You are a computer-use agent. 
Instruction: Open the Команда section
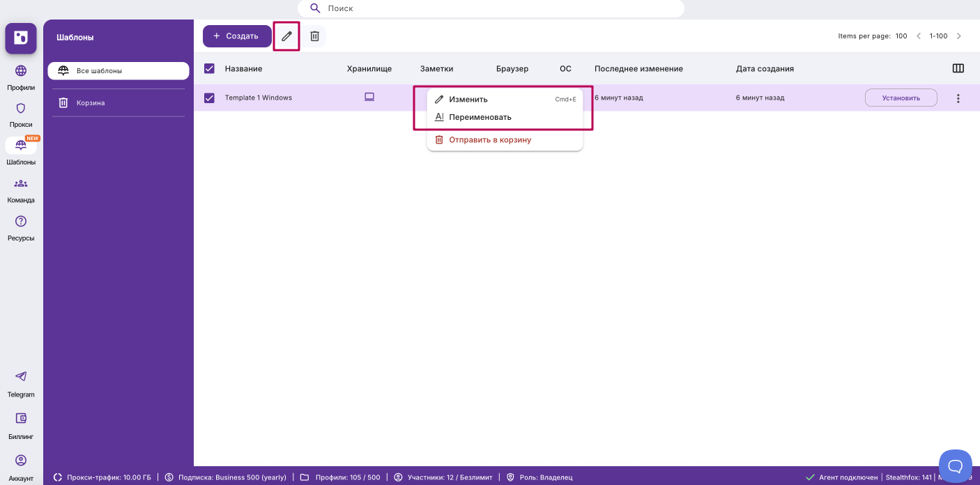click(x=21, y=190)
